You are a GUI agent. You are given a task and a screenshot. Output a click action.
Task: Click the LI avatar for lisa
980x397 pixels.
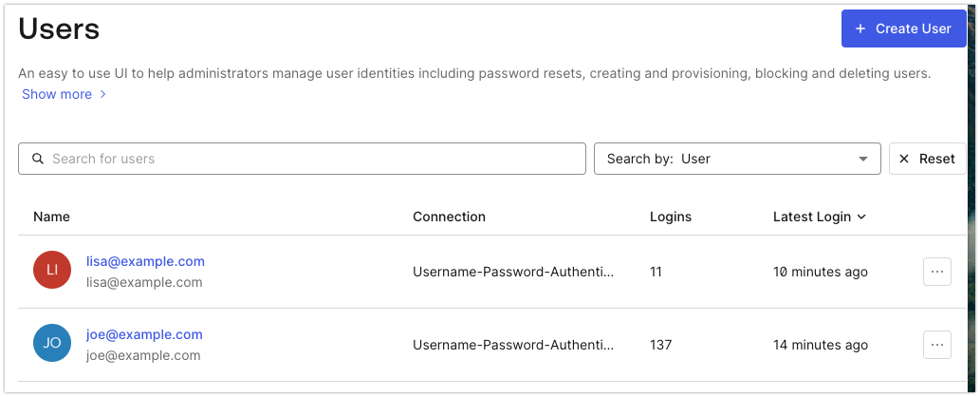click(52, 270)
